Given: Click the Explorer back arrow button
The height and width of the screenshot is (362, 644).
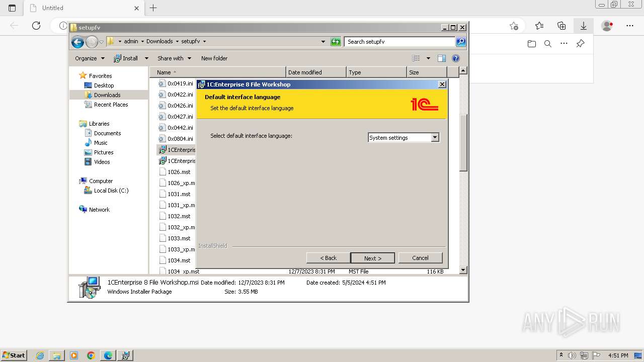Looking at the screenshot, I should click(x=77, y=42).
